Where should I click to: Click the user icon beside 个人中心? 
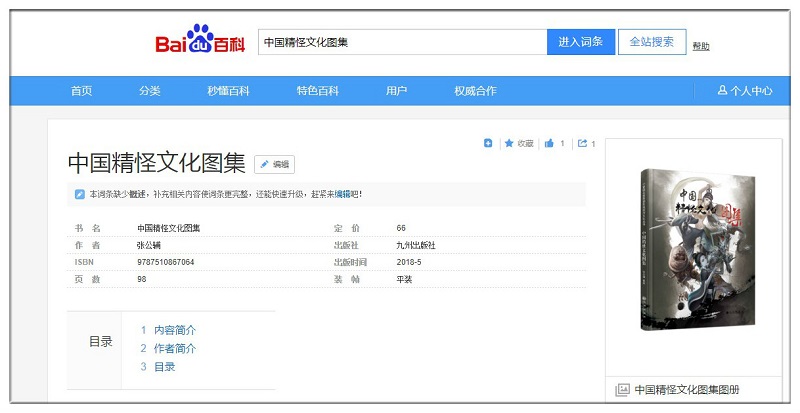(722, 91)
